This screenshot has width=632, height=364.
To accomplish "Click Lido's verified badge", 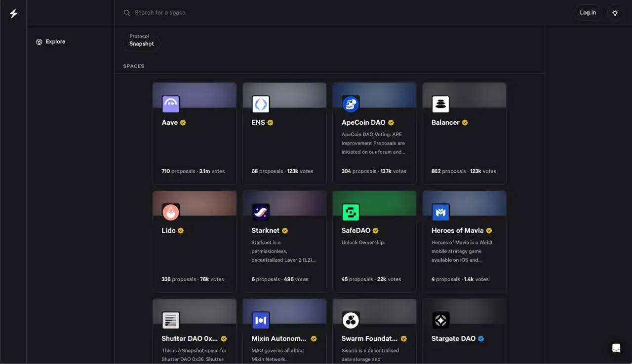I will pyautogui.click(x=181, y=231).
